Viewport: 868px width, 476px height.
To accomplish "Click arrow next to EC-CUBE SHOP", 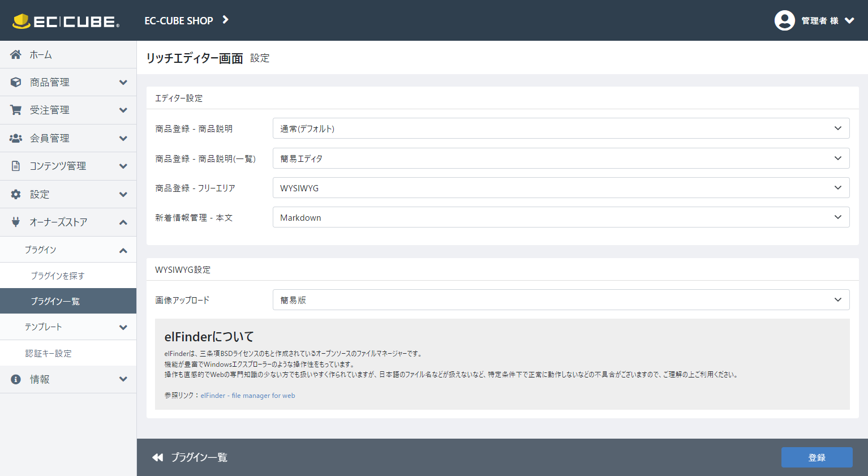I will tap(225, 20).
